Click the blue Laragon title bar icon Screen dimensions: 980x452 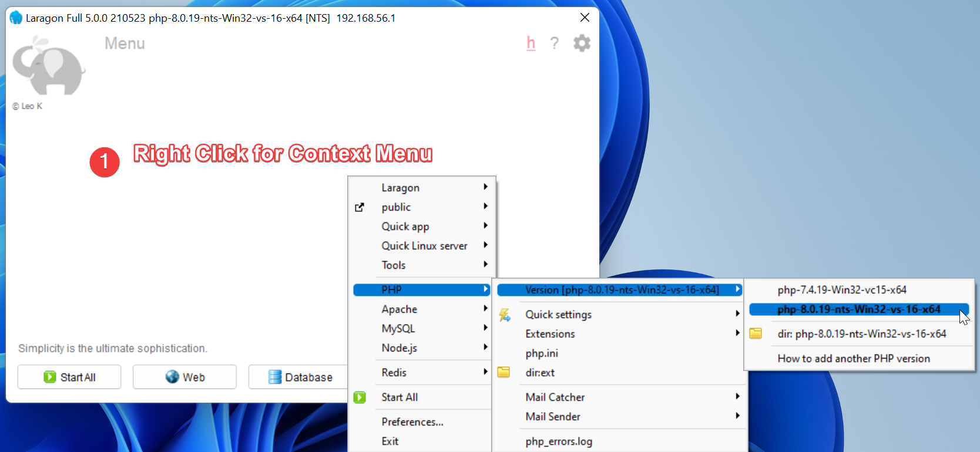[x=16, y=18]
